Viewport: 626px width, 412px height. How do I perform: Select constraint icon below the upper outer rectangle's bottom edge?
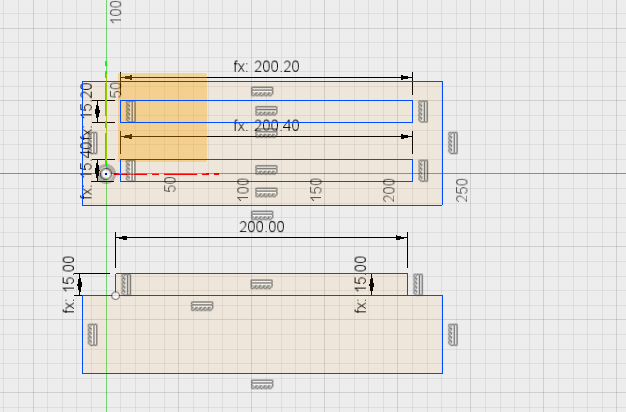[262, 216]
